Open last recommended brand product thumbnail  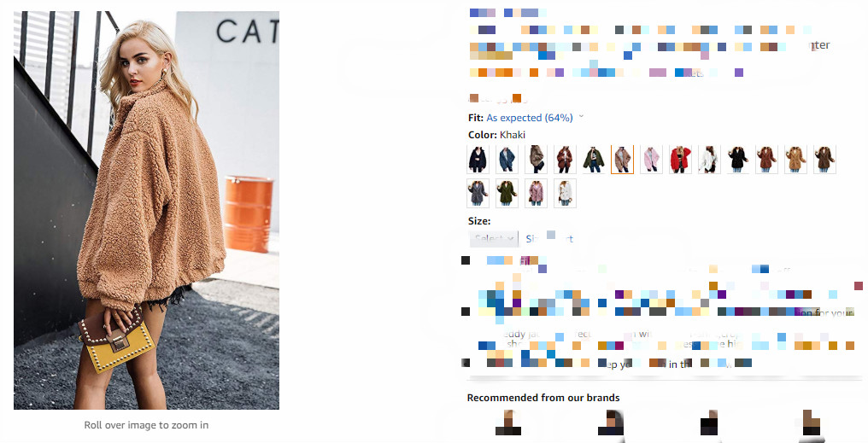pyautogui.click(x=811, y=423)
